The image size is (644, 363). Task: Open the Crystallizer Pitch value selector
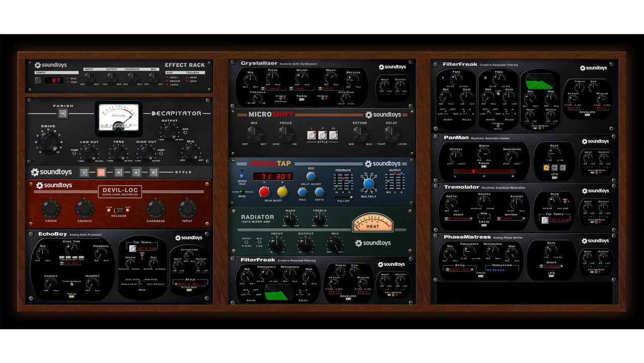[x=274, y=88]
